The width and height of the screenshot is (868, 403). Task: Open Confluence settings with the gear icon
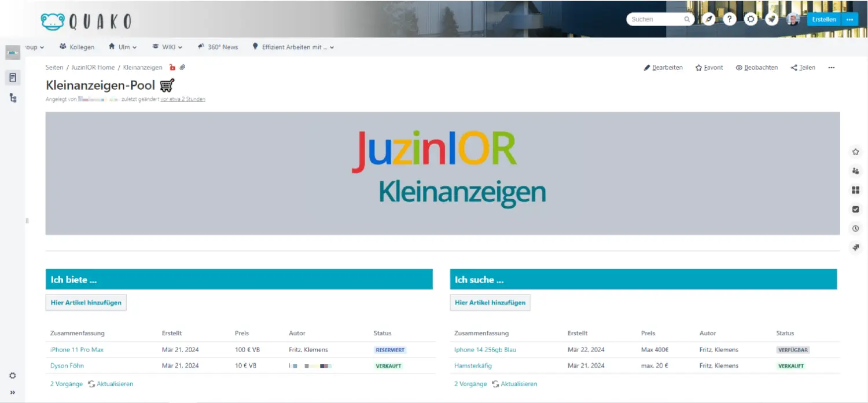[x=751, y=19]
